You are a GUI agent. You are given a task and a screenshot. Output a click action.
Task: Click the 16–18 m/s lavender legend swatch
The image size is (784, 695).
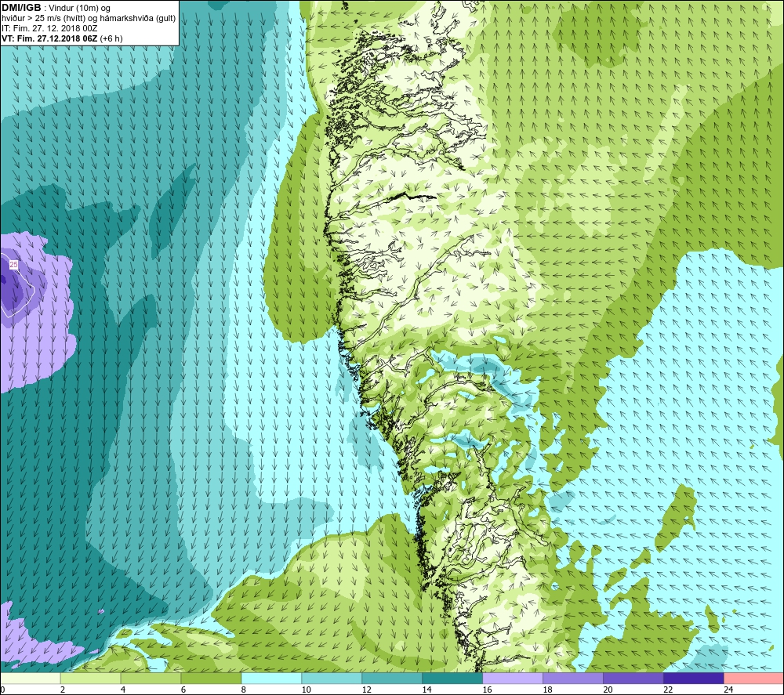tap(513, 678)
